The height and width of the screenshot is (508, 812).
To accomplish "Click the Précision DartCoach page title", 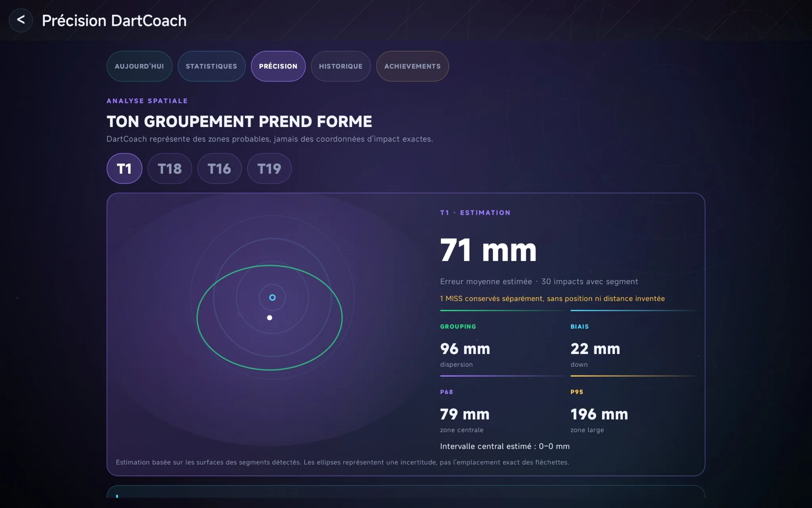I will 114,21.
